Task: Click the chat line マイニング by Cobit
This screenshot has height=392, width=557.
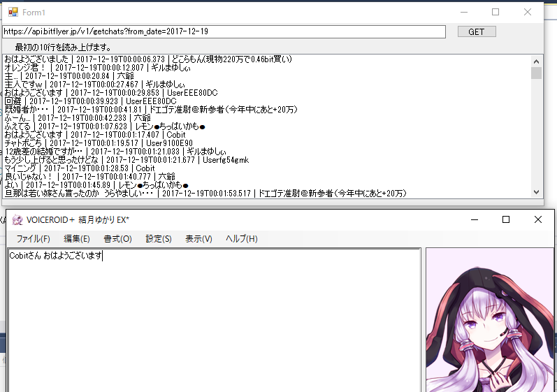Action: pos(80,168)
